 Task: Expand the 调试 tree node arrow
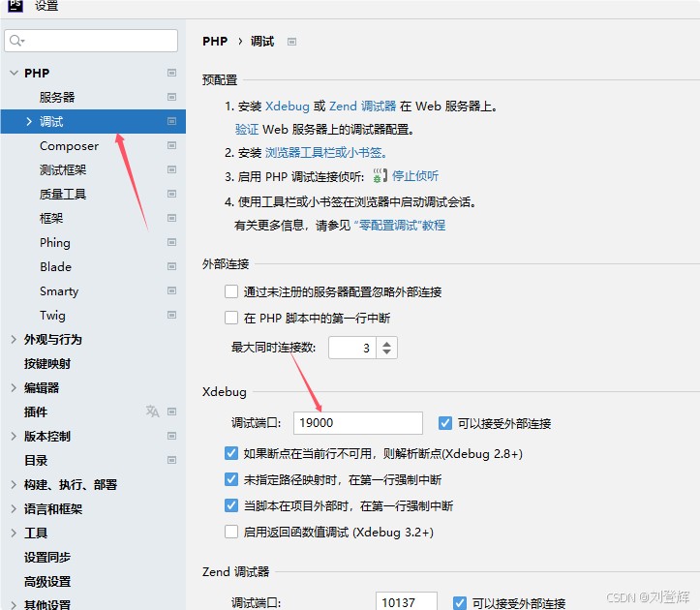[x=29, y=121]
